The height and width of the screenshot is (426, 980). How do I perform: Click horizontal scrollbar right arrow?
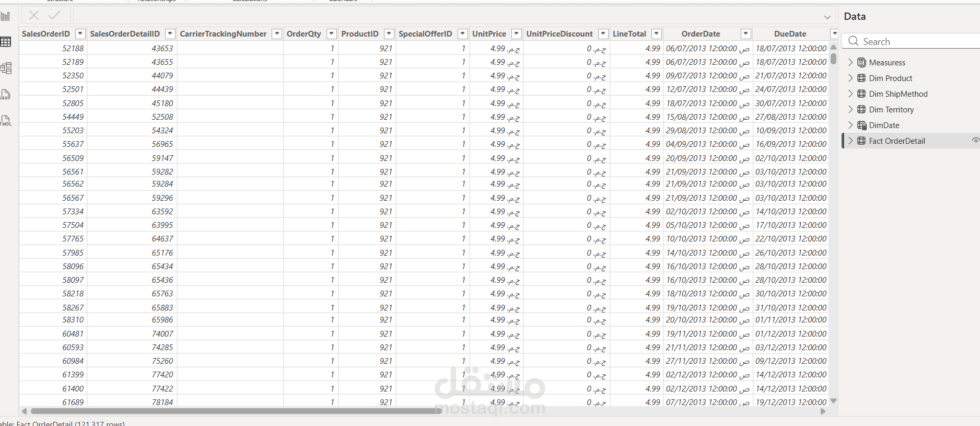(x=823, y=411)
